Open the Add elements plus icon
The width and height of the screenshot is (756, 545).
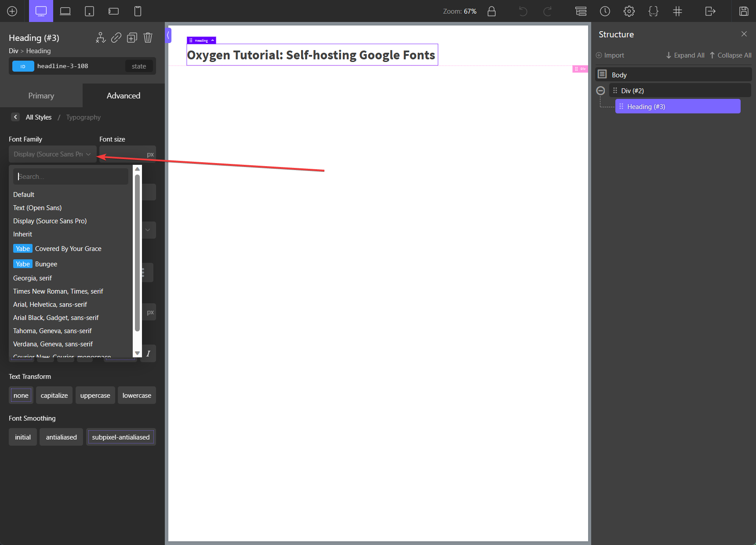click(12, 11)
